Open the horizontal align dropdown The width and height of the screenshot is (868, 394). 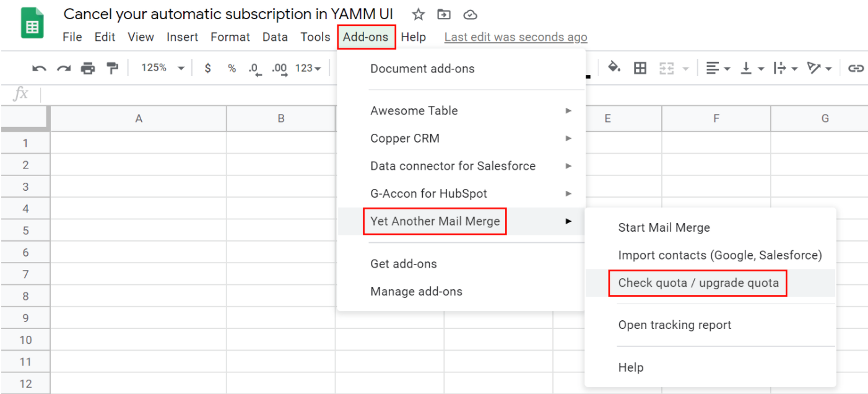(718, 68)
